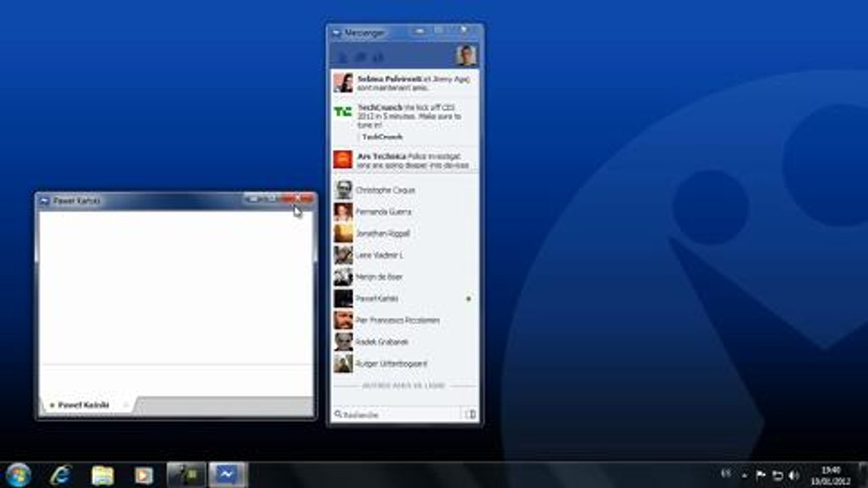This screenshot has height=488, width=868.
Task: Maximize the Pawel Kaniski chat window
Action: pyautogui.click(x=271, y=199)
